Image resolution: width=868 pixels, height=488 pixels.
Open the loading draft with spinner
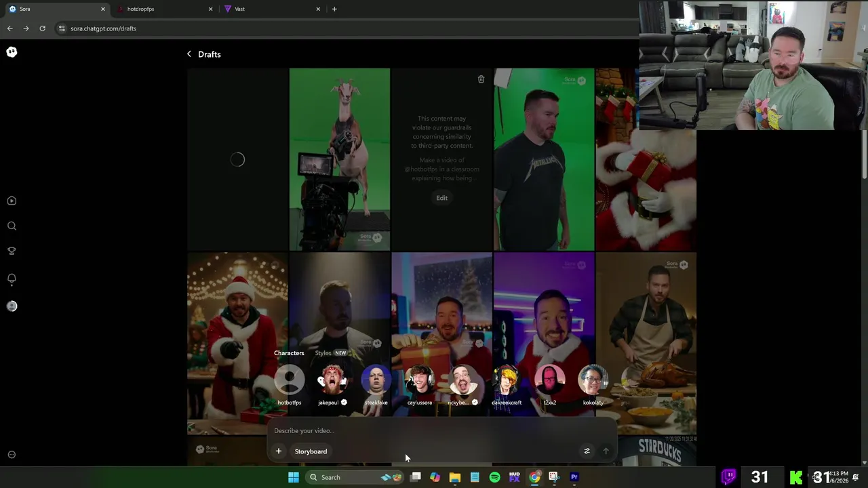point(237,159)
